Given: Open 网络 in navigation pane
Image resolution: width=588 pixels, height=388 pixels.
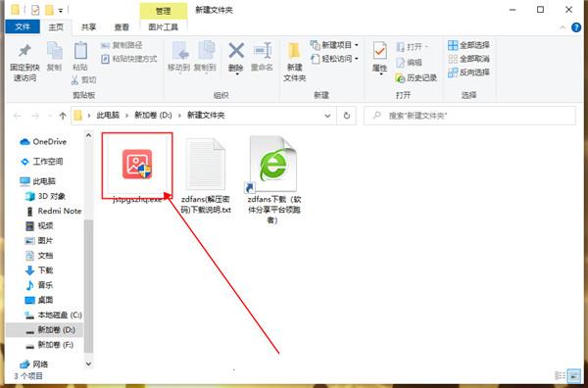Looking at the screenshot, I should 34,364.
